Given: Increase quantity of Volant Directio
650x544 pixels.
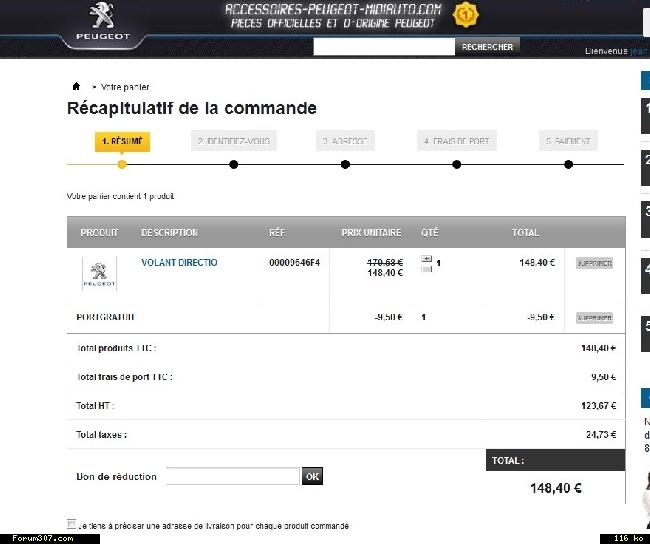Looking at the screenshot, I should [x=427, y=259].
